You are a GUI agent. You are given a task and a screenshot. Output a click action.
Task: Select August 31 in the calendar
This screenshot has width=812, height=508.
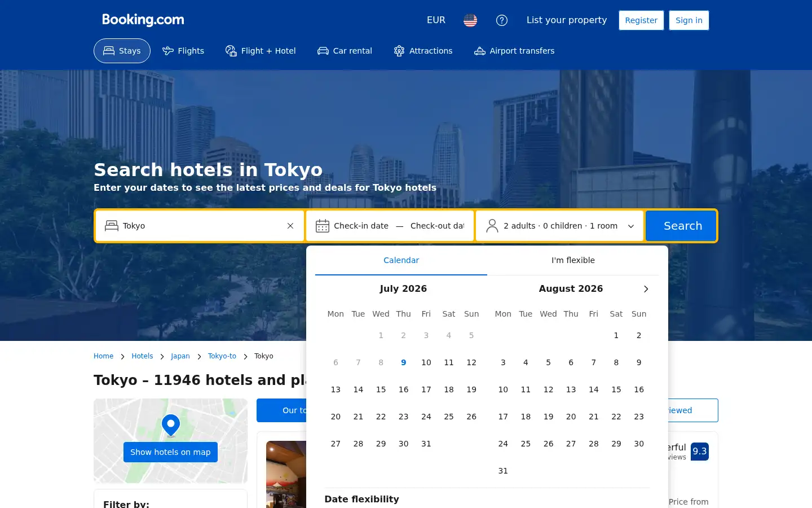[x=503, y=471]
